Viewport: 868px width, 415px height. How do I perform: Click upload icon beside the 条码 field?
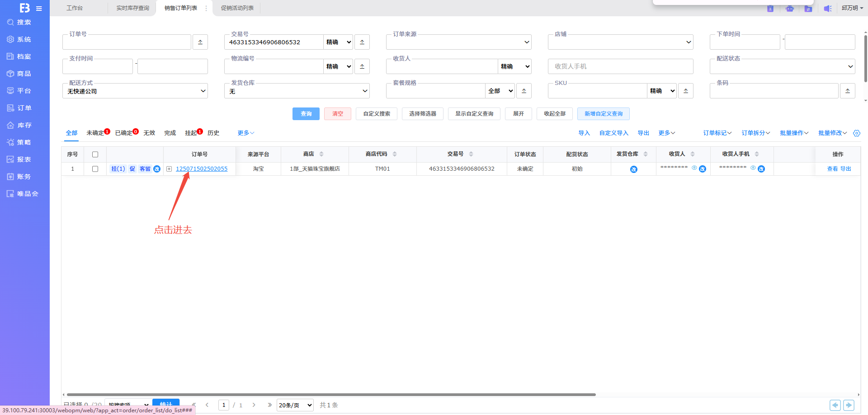pos(847,91)
